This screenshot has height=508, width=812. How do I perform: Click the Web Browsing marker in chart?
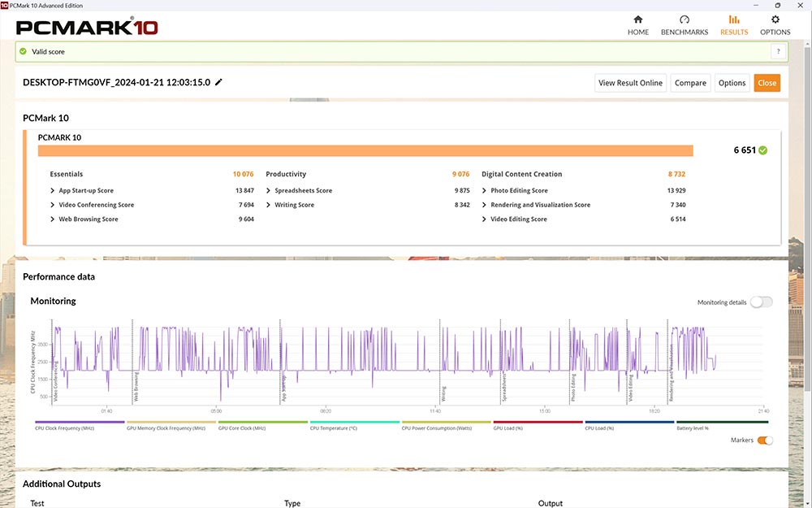click(136, 387)
